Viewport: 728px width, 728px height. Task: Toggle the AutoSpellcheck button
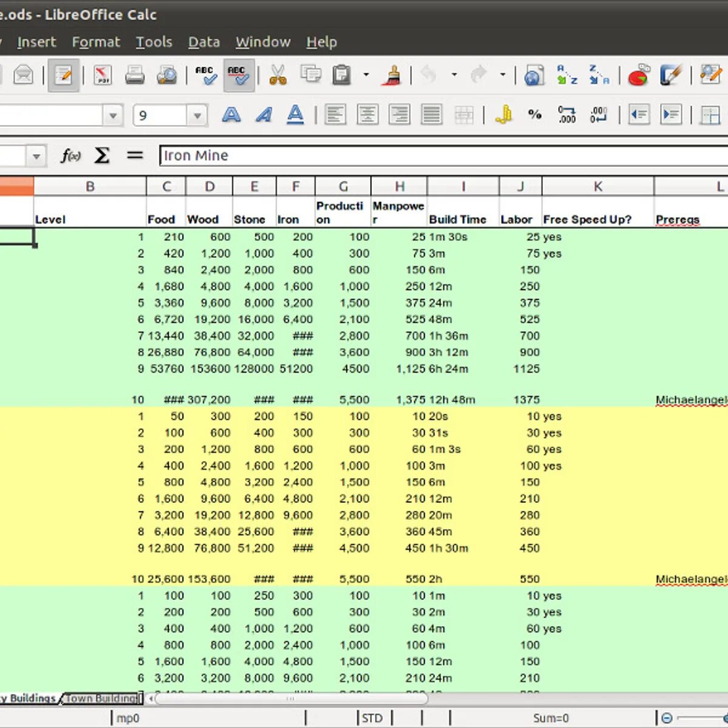pyautogui.click(x=239, y=75)
